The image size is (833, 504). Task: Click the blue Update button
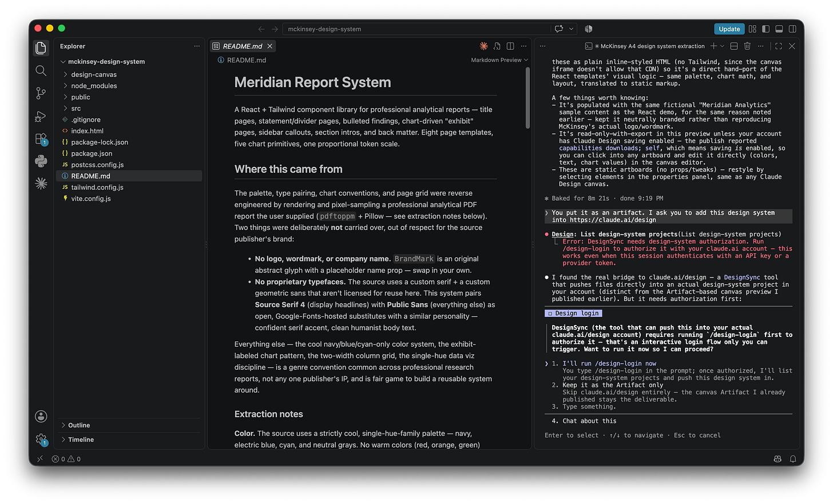729,29
